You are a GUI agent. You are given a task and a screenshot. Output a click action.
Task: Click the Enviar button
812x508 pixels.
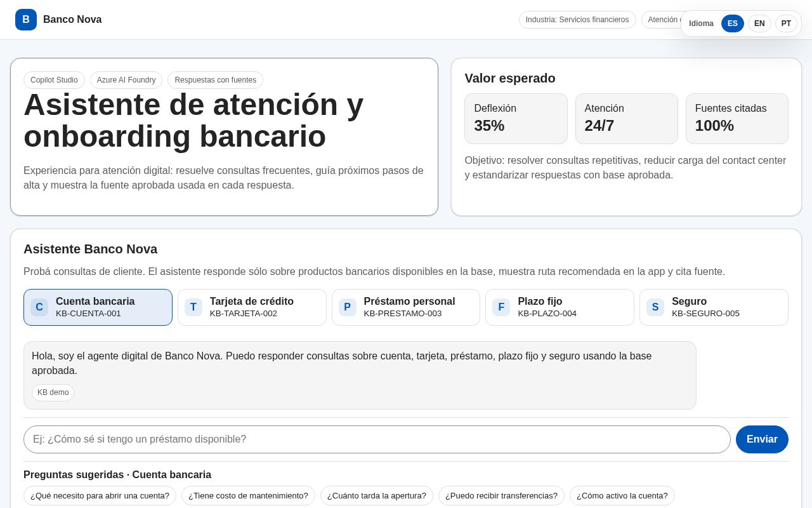(762, 439)
